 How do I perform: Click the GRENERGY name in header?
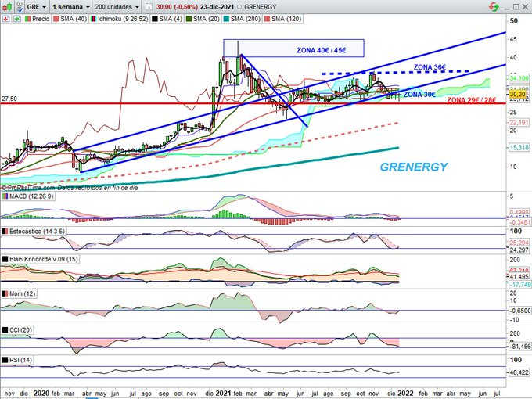click(261, 7)
